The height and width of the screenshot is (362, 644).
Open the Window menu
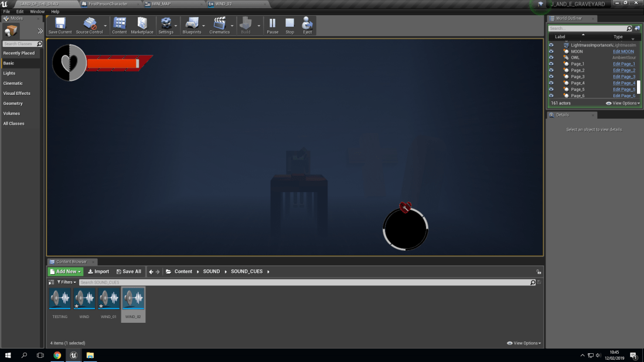click(37, 11)
